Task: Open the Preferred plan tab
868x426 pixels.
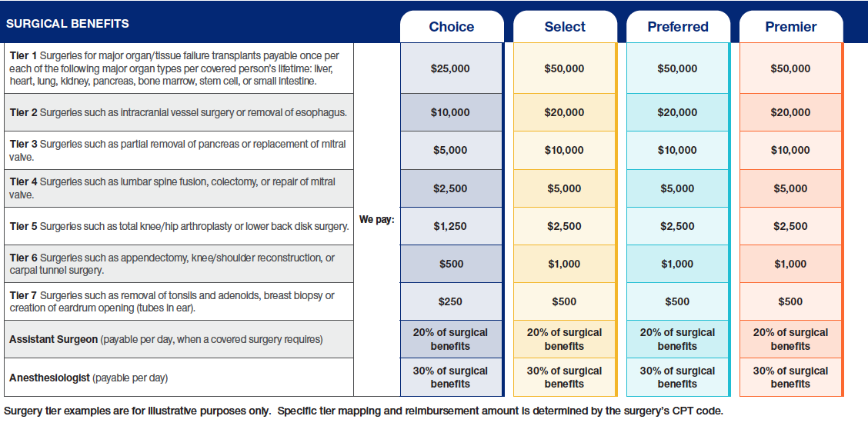Action: point(677,27)
